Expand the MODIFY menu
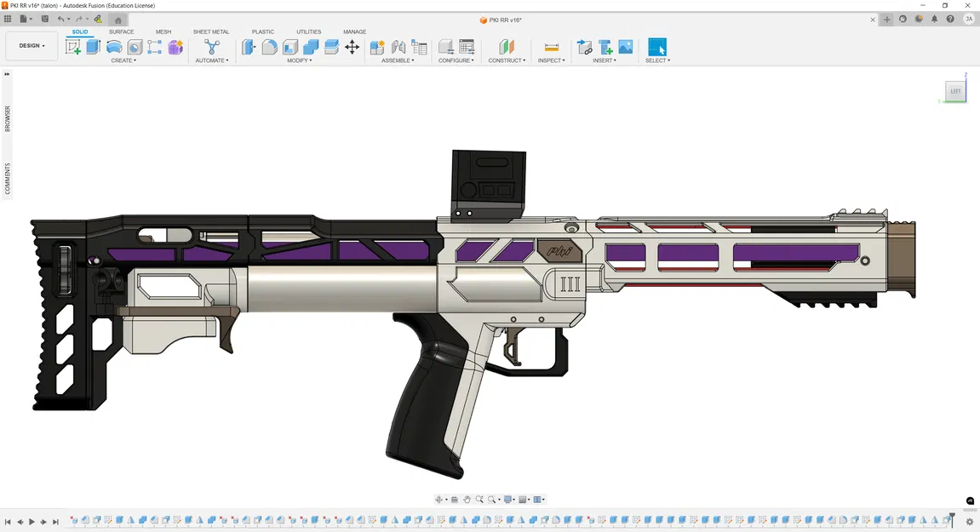This screenshot has width=980, height=532. 300,60
